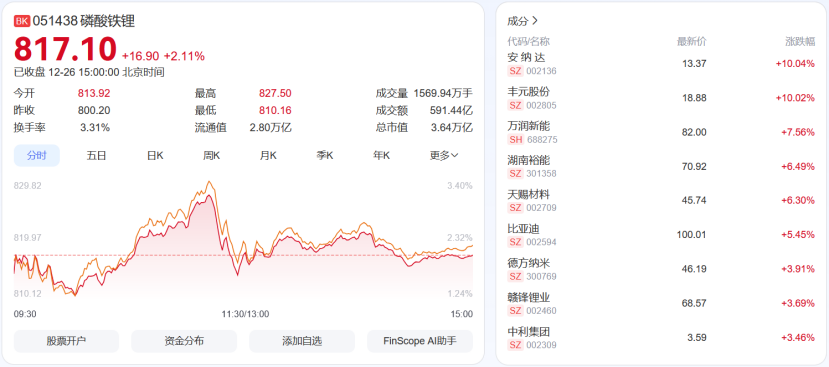Switch to the 五日 tab

[96, 155]
